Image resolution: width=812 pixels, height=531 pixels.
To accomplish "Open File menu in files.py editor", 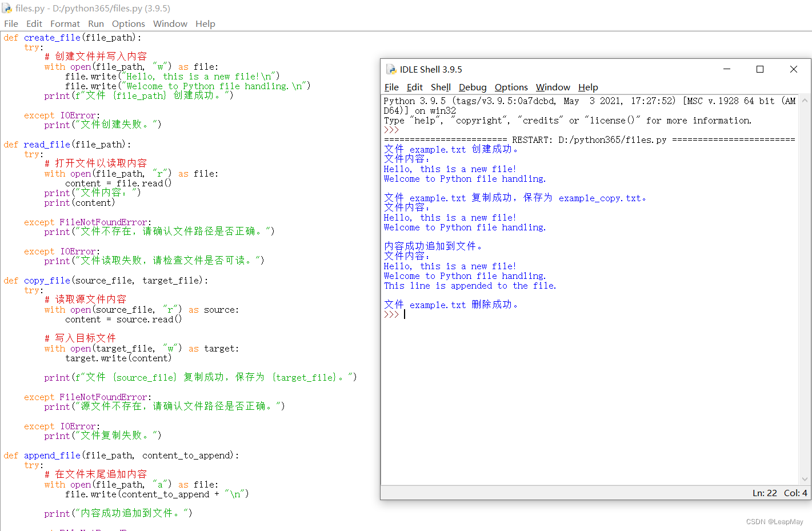I will coord(11,23).
